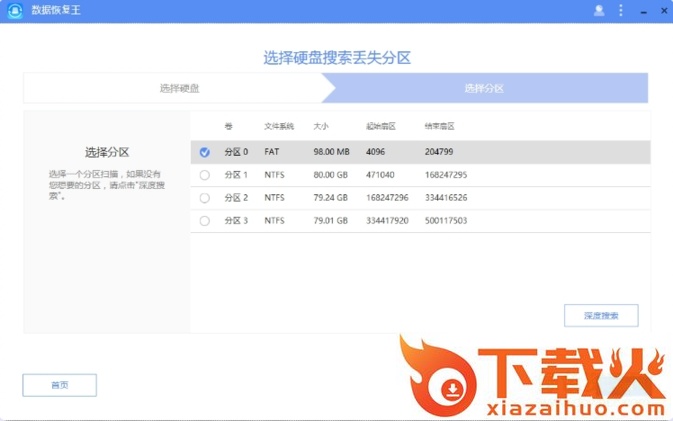This screenshot has height=421, width=673.
Task: Click the 分区 3 volume name
Action: point(236,221)
